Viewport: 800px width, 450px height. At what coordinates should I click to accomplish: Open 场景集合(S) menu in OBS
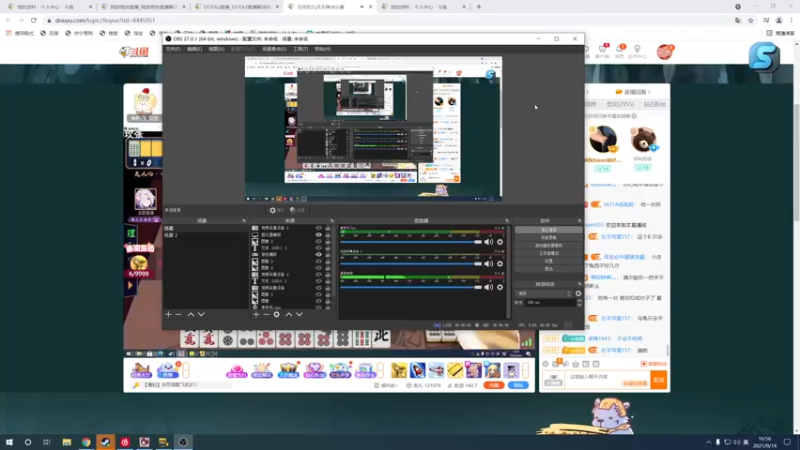tap(274, 49)
